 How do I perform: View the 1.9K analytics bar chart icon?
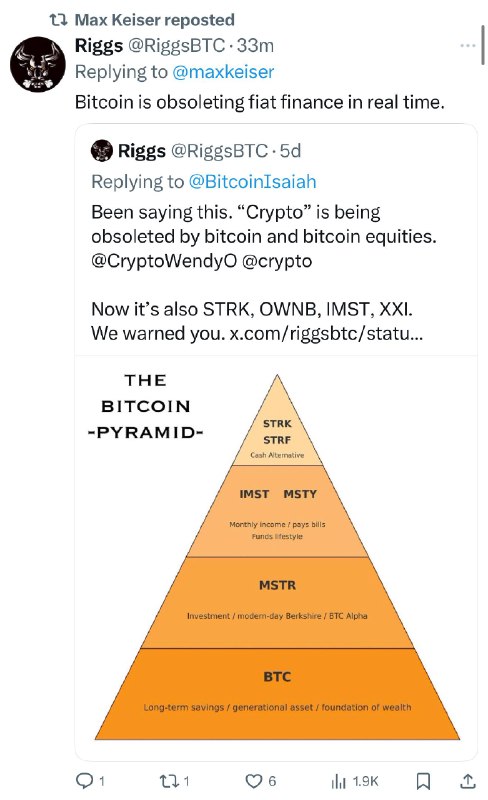pos(338,781)
